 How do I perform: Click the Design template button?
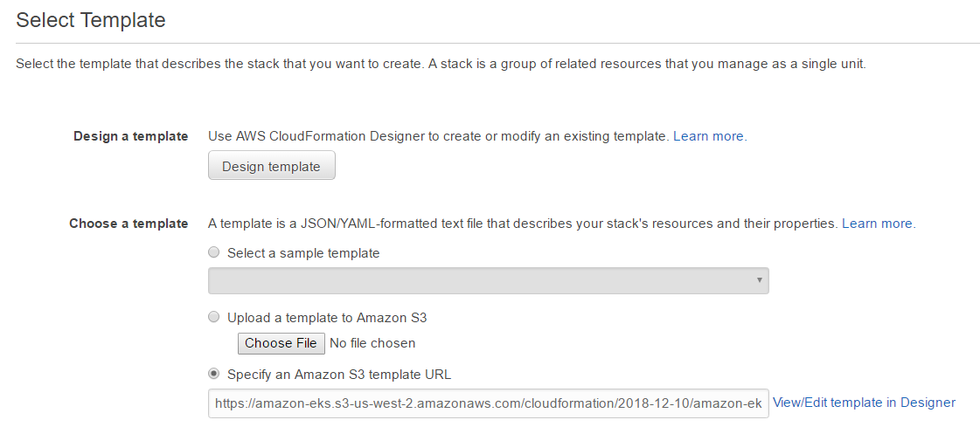[x=271, y=166]
